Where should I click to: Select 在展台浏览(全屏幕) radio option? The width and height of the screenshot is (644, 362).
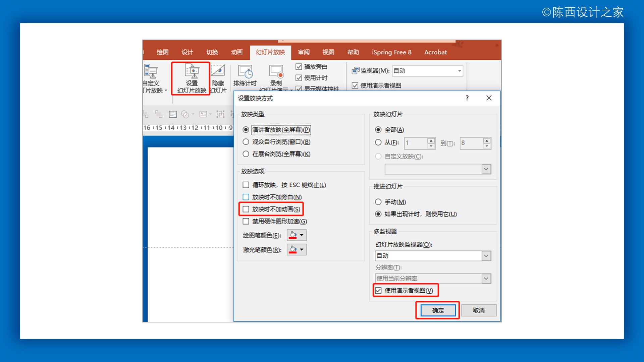tap(246, 154)
